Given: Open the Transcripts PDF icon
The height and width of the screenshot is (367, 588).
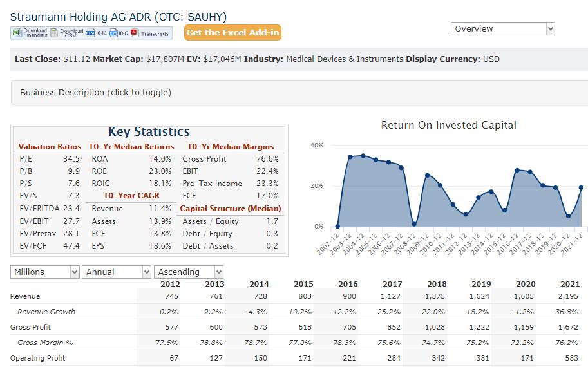Looking at the screenshot, I should (x=135, y=33).
